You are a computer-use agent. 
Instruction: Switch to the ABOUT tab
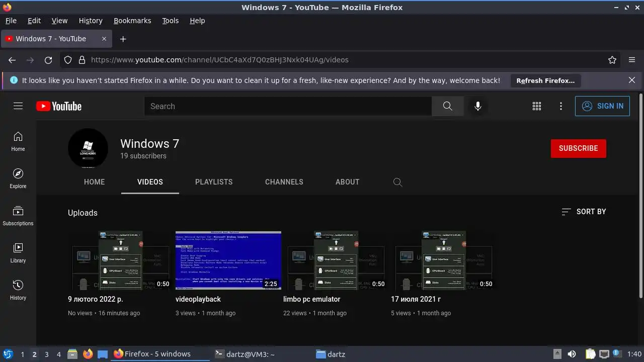pos(348,182)
